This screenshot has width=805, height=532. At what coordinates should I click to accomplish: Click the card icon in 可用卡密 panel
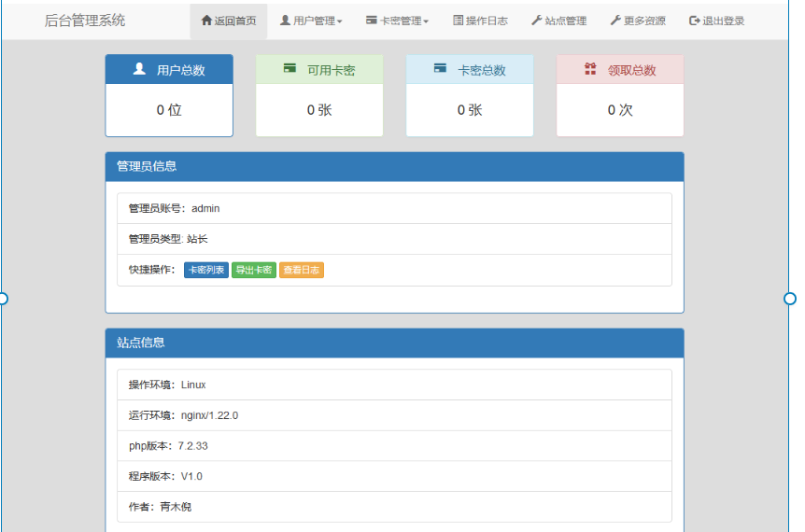tap(290, 69)
